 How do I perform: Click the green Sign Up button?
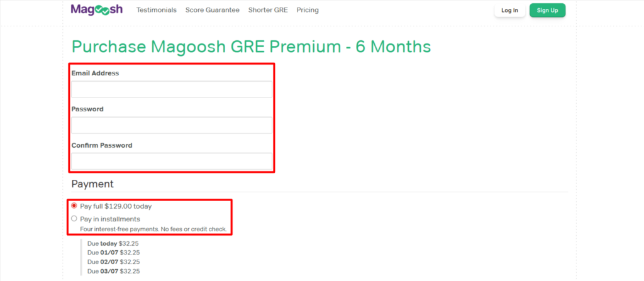coord(547,10)
